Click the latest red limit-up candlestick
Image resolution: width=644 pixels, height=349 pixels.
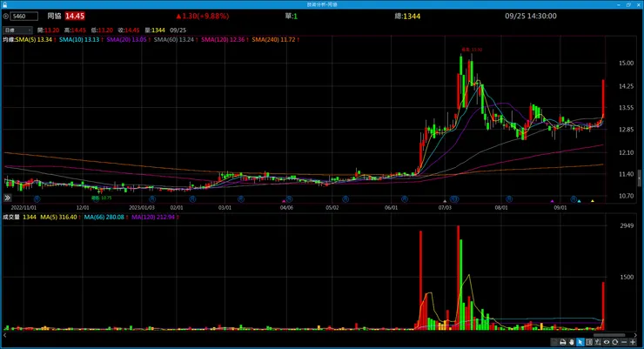click(x=603, y=98)
